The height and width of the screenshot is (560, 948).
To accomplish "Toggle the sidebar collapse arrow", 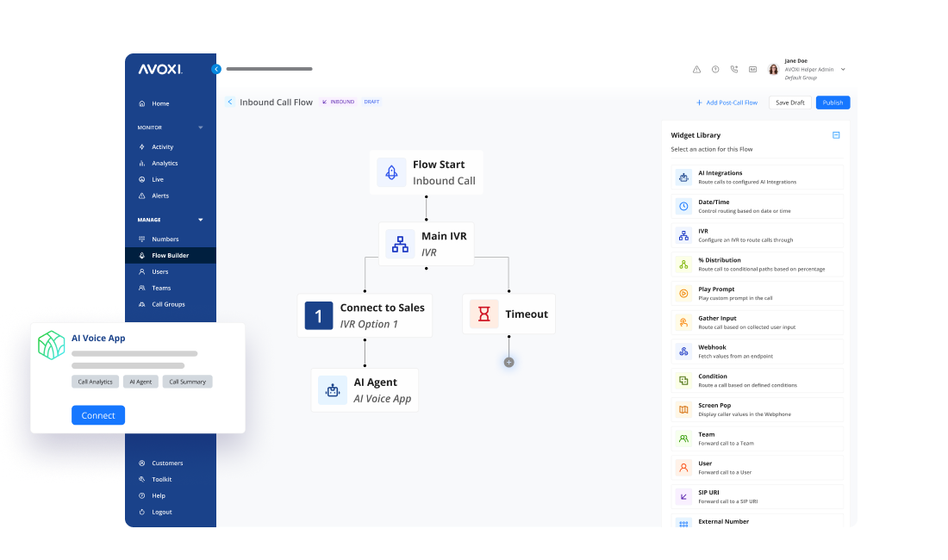I will pos(216,68).
